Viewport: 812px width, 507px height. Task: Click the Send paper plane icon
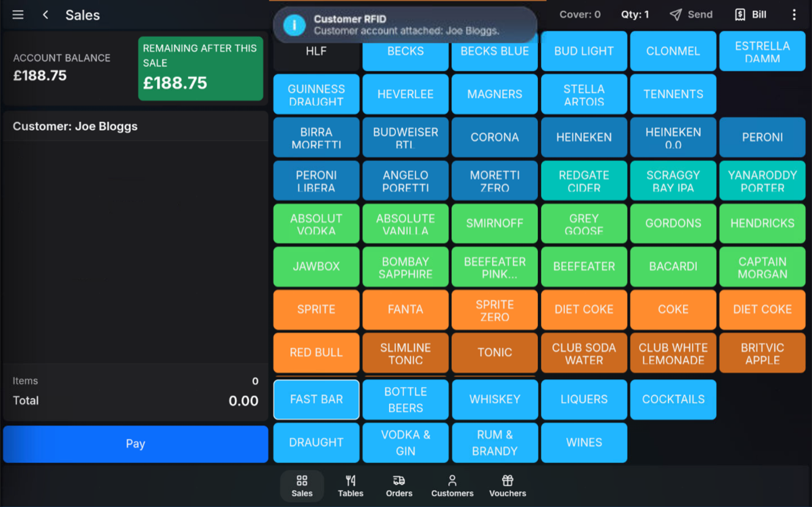click(x=675, y=14)
